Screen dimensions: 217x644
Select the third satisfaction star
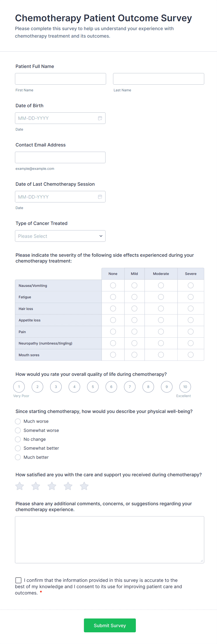pyautogui.click(x=52, y=486)
